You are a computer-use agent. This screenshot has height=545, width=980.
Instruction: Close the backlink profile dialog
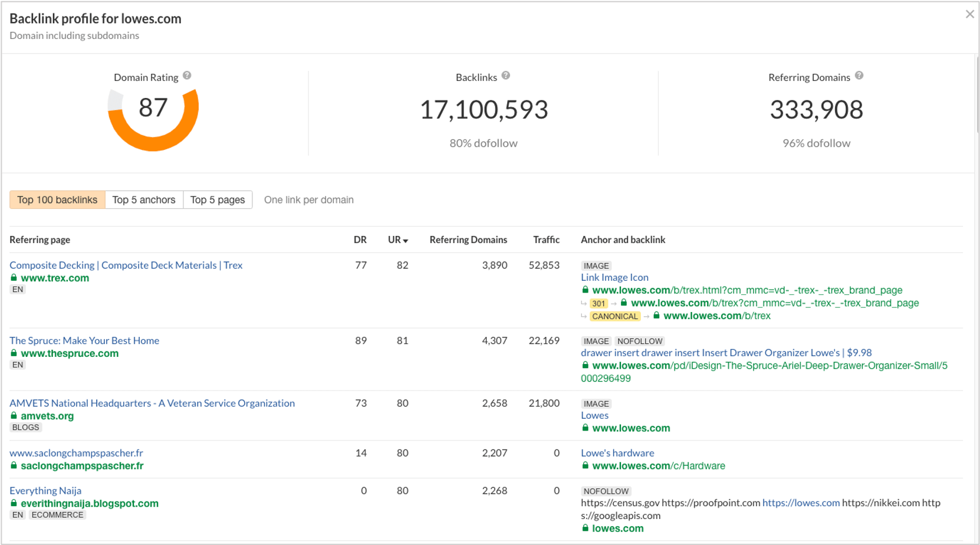point(970,14)
